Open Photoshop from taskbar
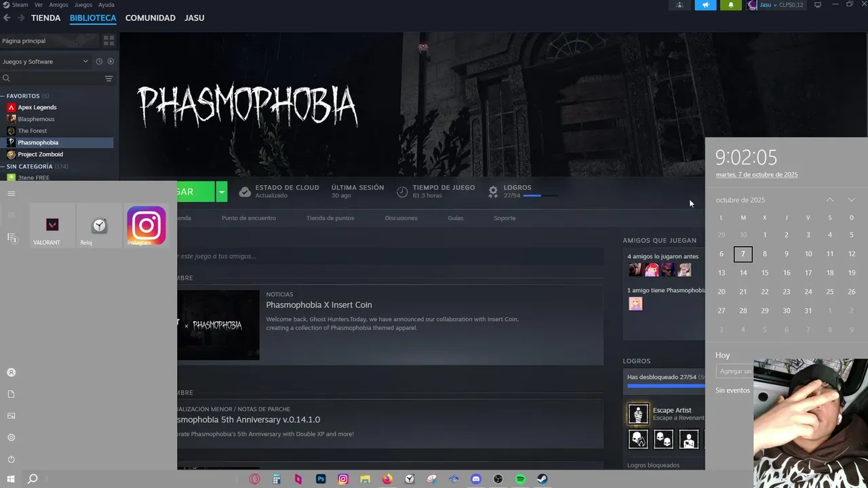Screen dimensions: 868x488 click(321, 479)
